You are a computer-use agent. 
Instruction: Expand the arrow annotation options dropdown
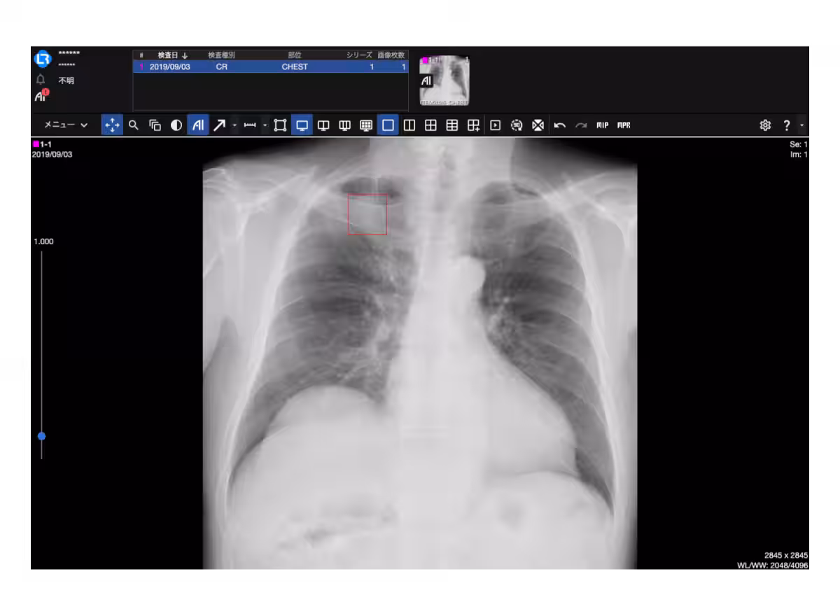tap(234, 125)
